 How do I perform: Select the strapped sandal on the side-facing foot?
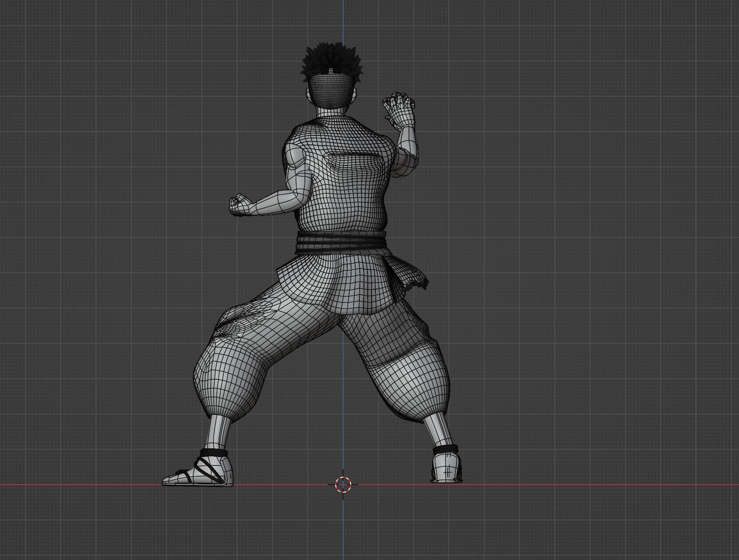(x=198, y=468)
